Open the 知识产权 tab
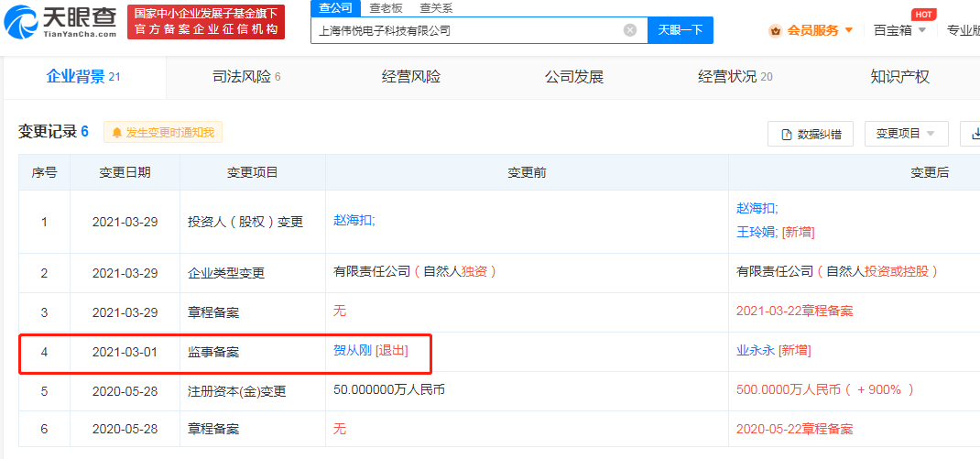980x459 pixels. coord(899,77)
